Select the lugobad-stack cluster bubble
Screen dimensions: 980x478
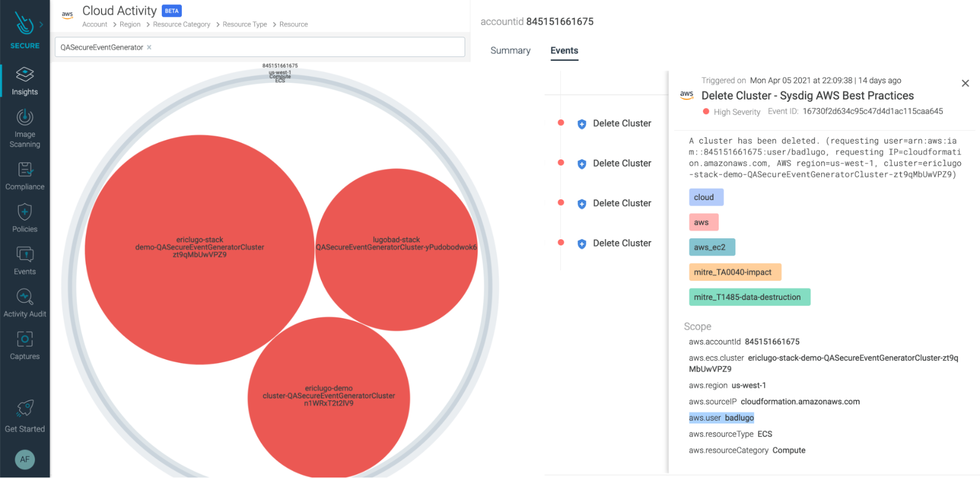397,250
